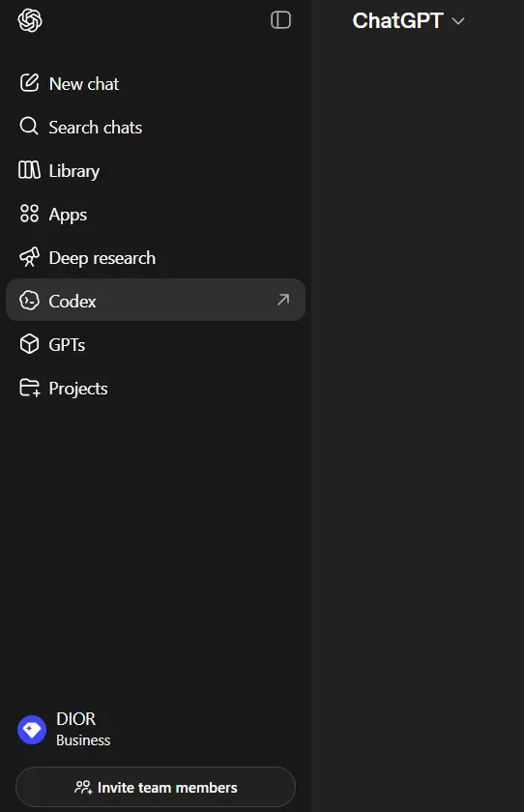Viewport: 524px width, 812px height.
Task: Click Invite team members button
Action: coord(156,787)
